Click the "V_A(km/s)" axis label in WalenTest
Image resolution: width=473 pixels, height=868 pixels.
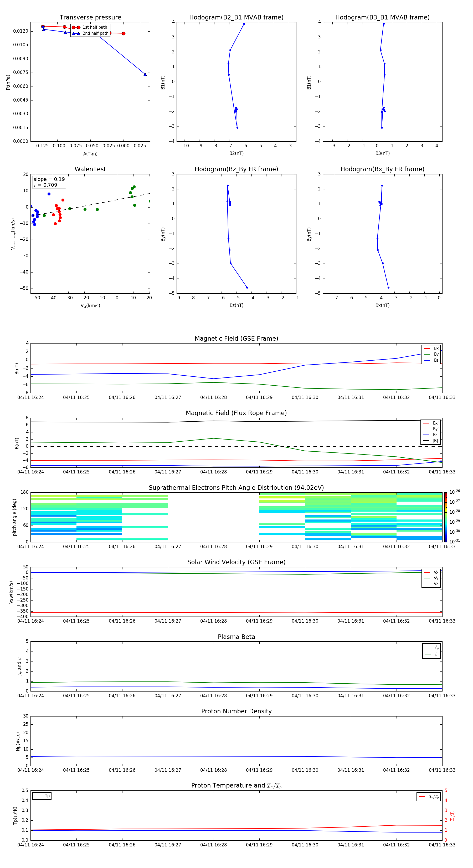pos(90,306)
